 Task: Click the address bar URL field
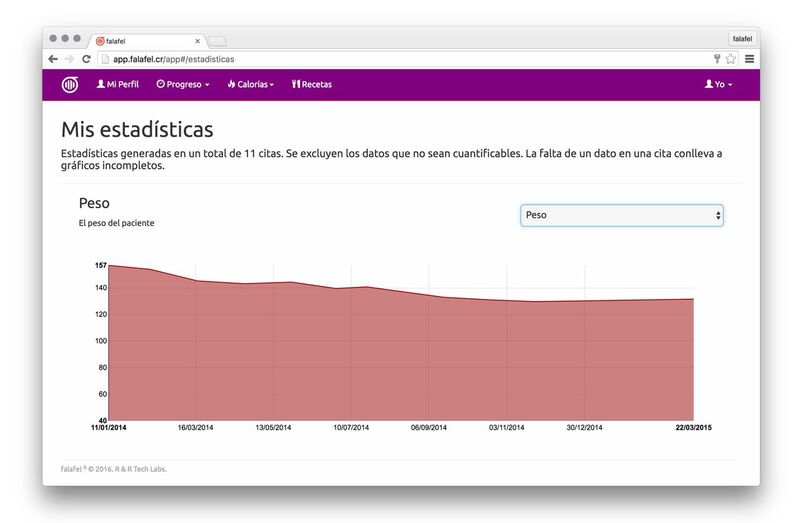pyautogui.click(x=400, y=59)
